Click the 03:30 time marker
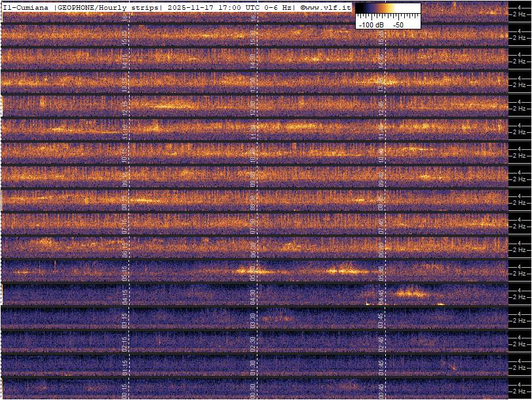 tap(253, 319)
